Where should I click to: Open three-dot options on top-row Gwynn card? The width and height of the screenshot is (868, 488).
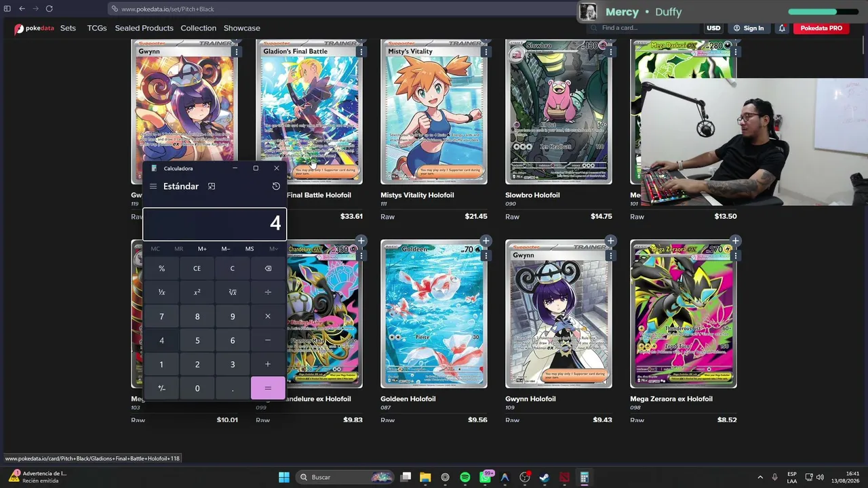[237, 52]
